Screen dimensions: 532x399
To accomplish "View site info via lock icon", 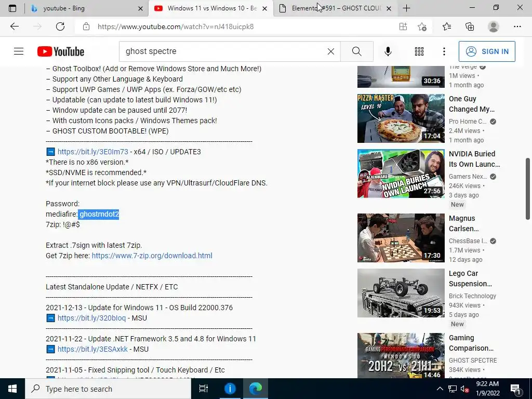I will coord(86,26).
